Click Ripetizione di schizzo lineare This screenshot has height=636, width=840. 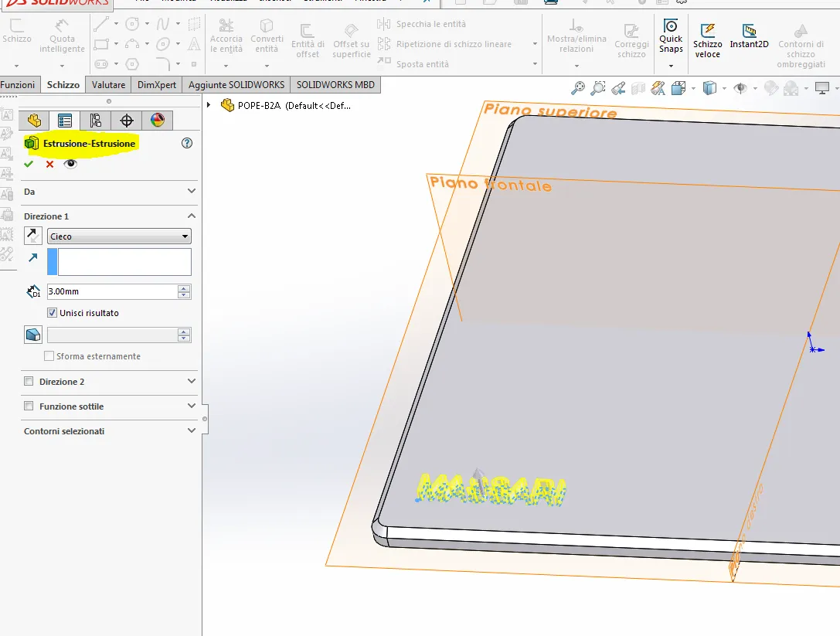[x=444, y=44]
